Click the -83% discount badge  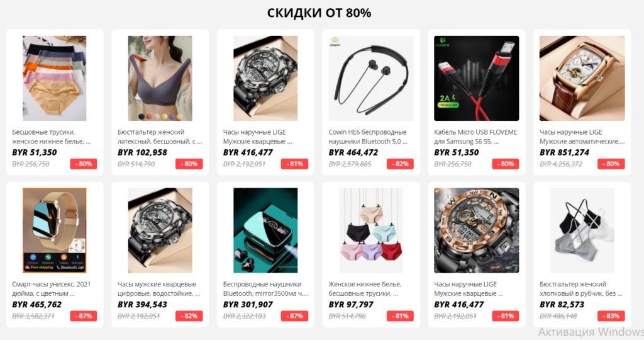click(611, 316)
